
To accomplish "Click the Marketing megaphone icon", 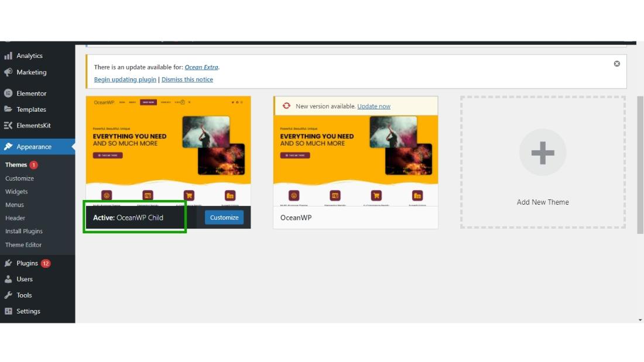I will (x=8, y=72).
